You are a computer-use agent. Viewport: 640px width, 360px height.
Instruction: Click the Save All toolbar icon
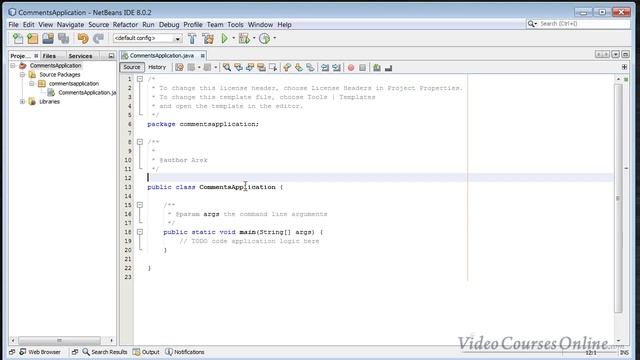pyautogui.click(x=63, y=38)
